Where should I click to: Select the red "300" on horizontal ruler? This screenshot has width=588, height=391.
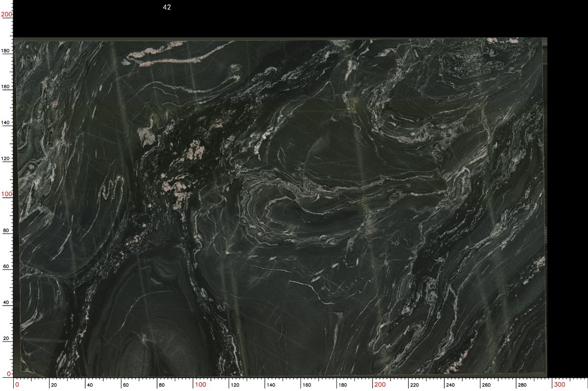coord(560,384)
